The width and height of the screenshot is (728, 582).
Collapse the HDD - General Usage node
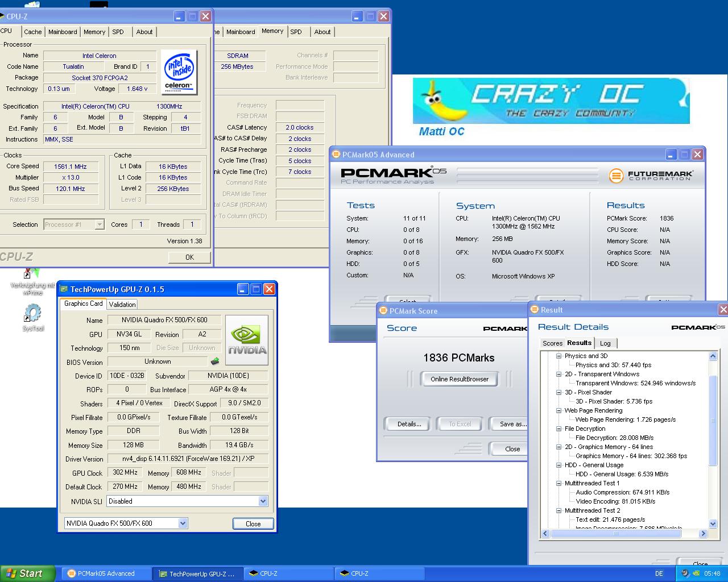pyautogui.click(x=559, y=465)
